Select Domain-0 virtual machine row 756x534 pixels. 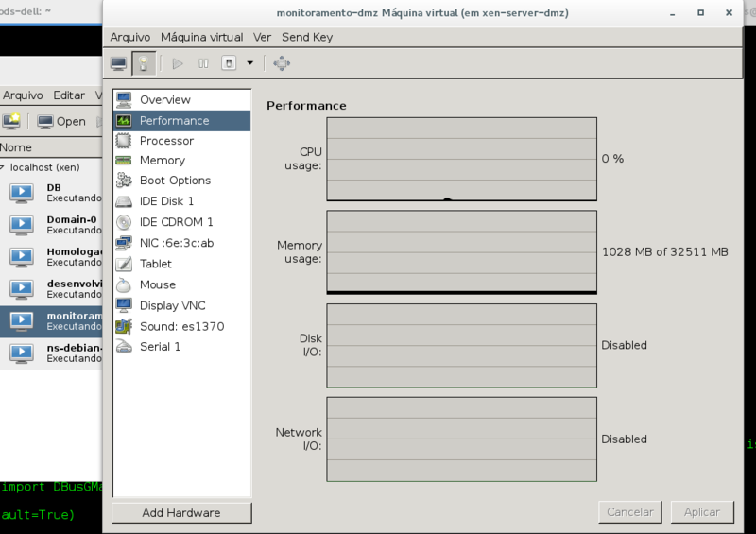point(51,225)
